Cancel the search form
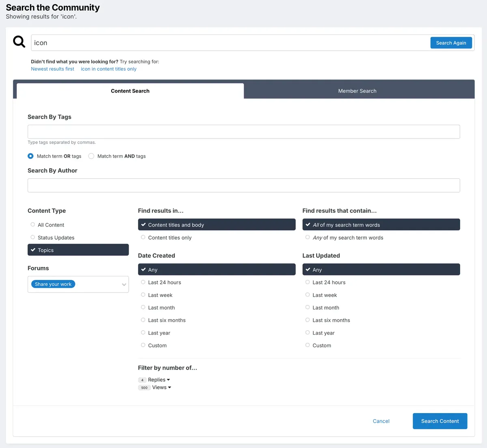 381,421
